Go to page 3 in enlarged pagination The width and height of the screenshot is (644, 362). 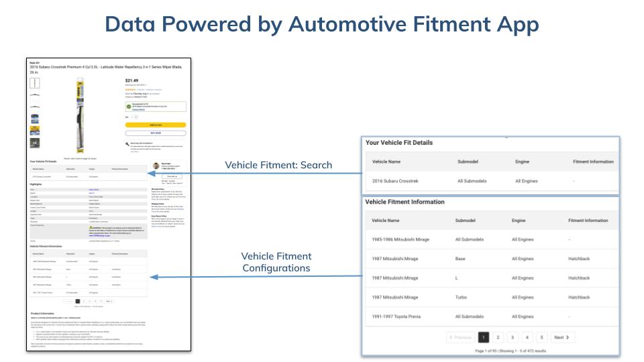(512, 337)
